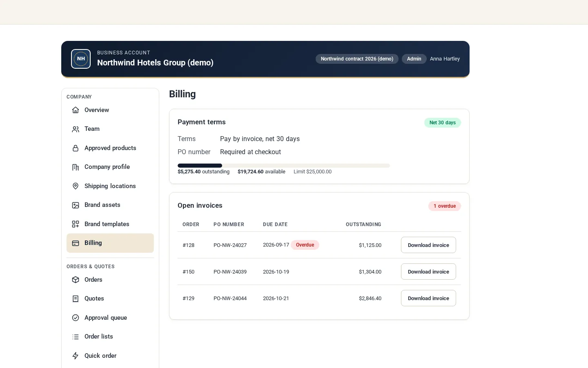Go to the Team section
Viewport: 588px width, 368px height.
[110, 129]
